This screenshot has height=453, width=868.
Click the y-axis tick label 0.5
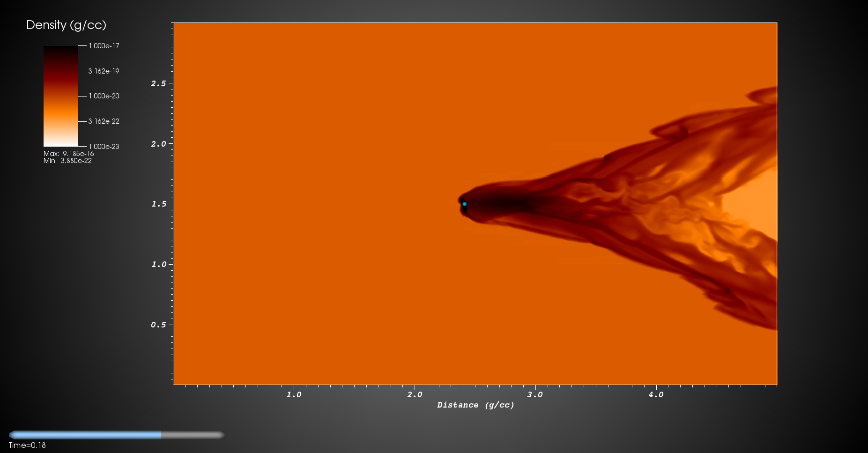158,325
